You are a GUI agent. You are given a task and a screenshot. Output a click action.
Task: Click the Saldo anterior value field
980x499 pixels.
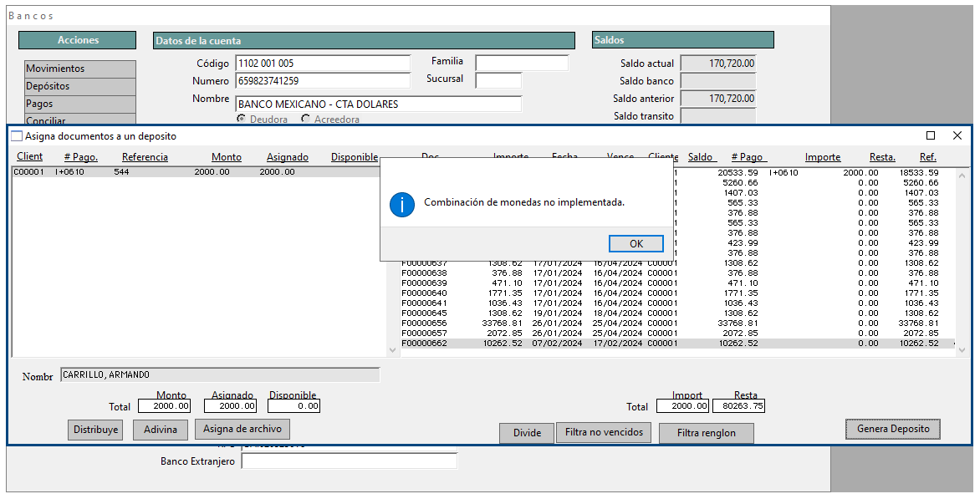(x=718, y=98)
